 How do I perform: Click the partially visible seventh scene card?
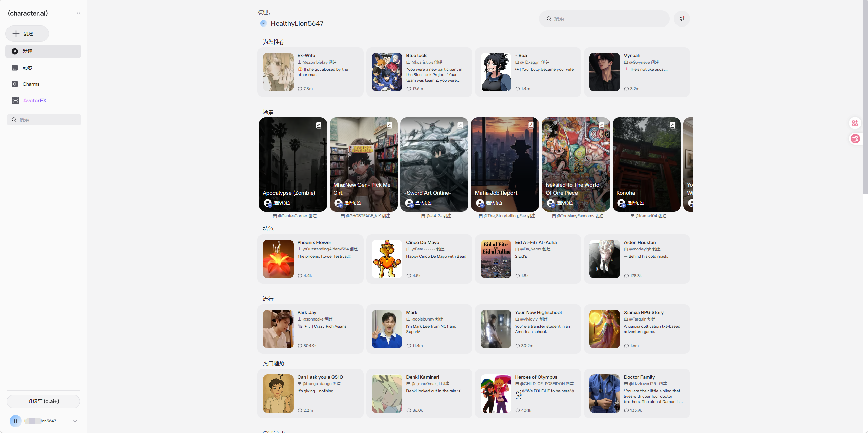pos(688,164)
